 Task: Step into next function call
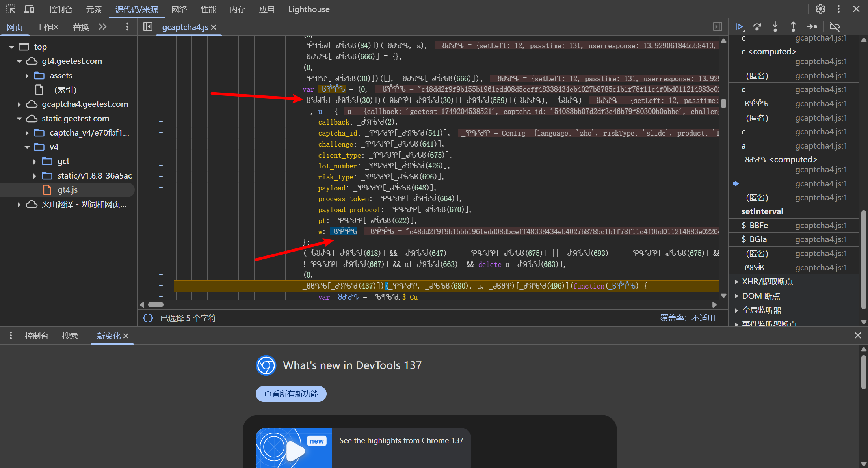tap(775, 27)
